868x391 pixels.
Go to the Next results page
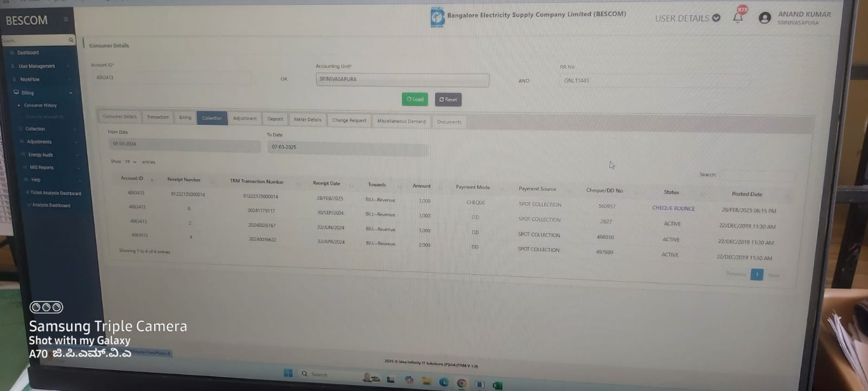[774, 275]
